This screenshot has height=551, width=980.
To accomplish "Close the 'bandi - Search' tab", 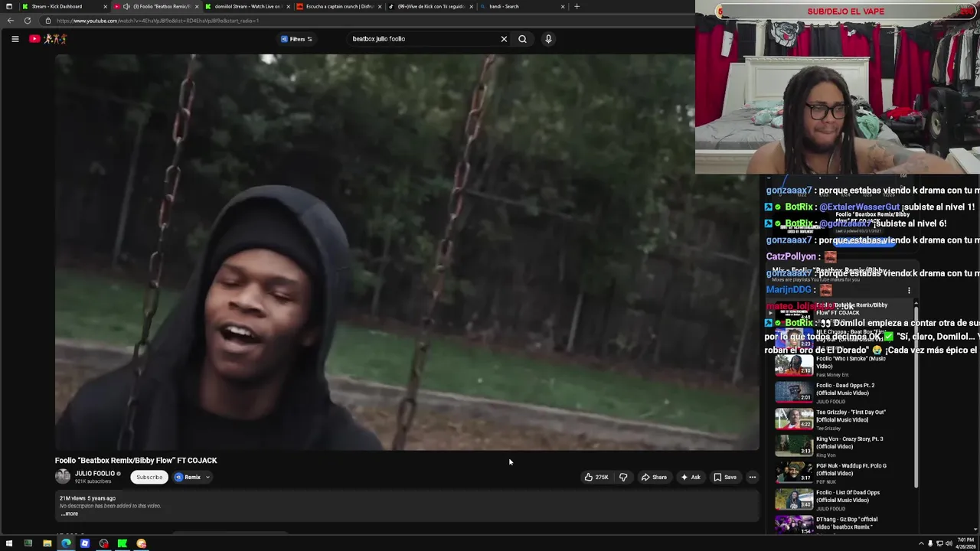I will click(563, 6).
